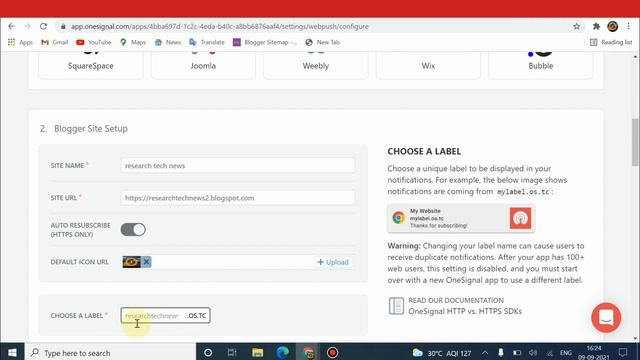This screenshot has height=360, width=640.
Task: Remove the uploaded default icon
Action: (146, 262)
